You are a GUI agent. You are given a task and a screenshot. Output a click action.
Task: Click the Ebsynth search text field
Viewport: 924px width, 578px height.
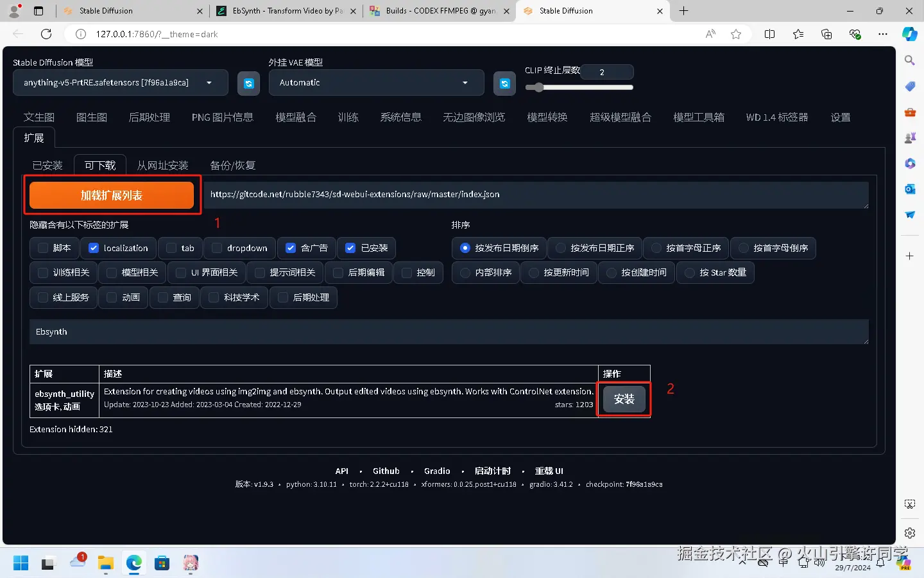click(449, 332)
